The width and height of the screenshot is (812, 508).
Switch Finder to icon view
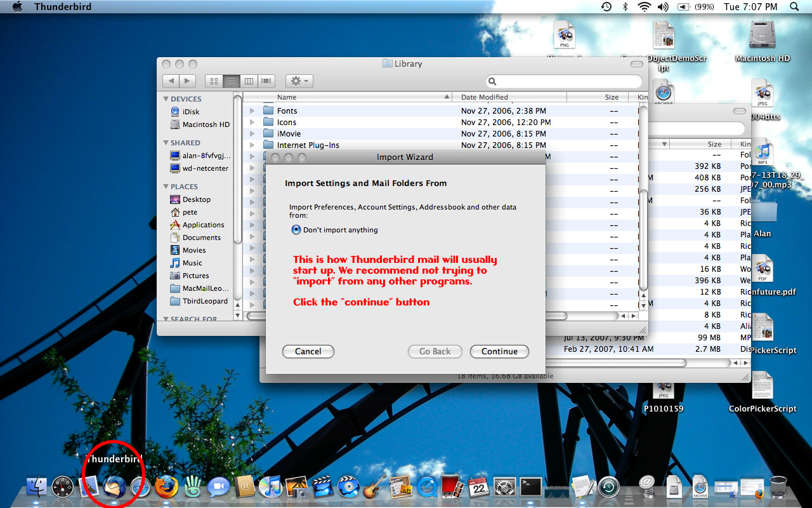point(214,81)
